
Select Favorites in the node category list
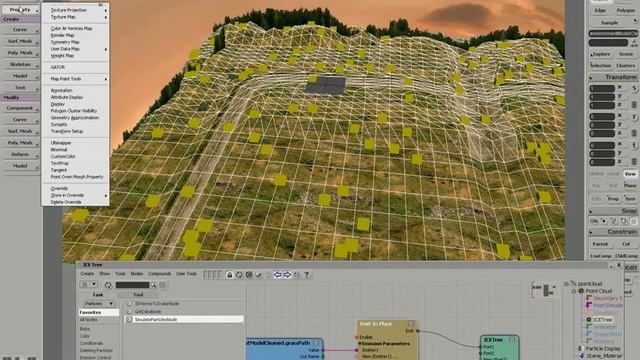99,312
